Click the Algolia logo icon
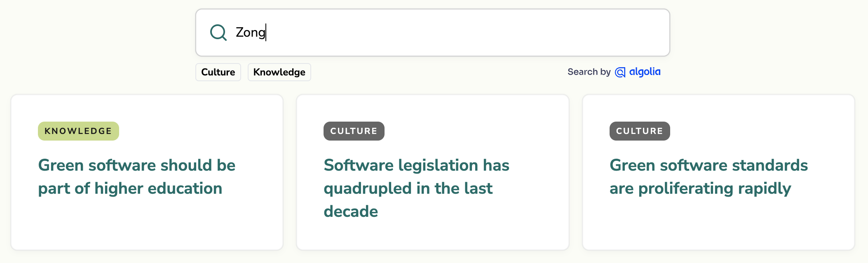 620,72
